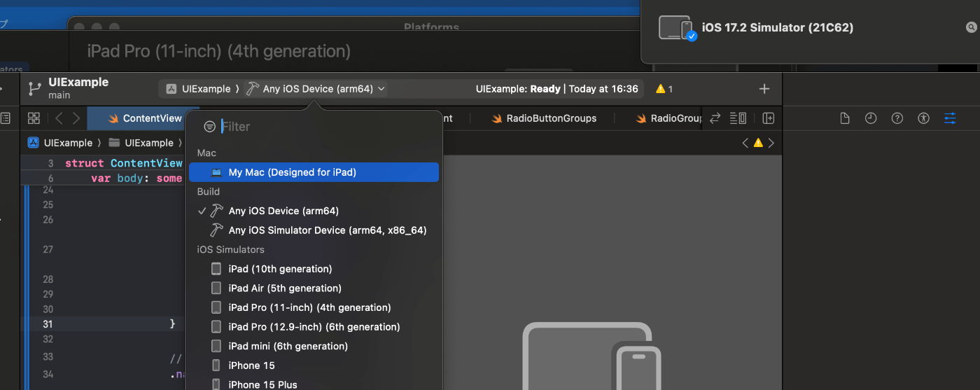Open the Attributes inspector sliders icon

950,118
